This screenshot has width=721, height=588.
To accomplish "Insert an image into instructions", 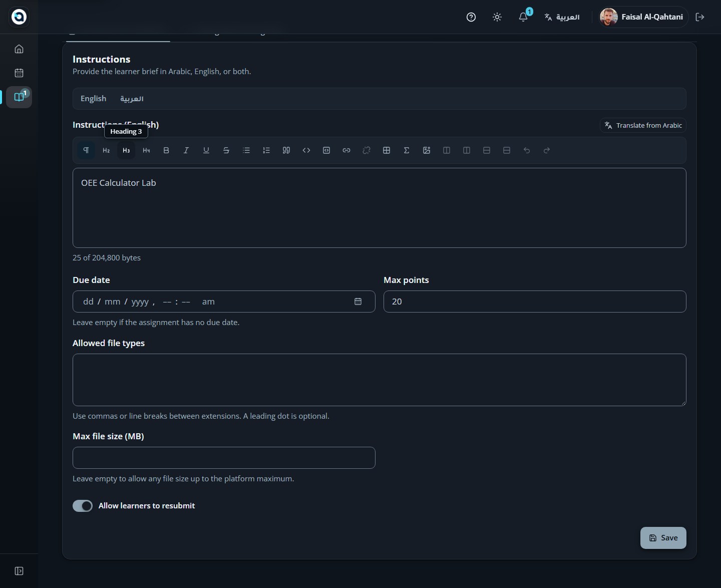I will point(427,150).
